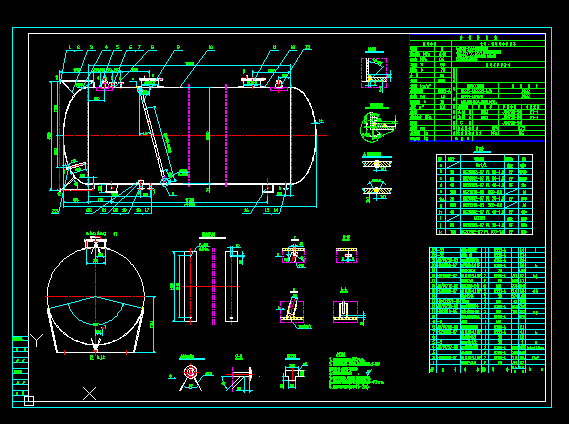Select the circular tank end view

point(96,296)
